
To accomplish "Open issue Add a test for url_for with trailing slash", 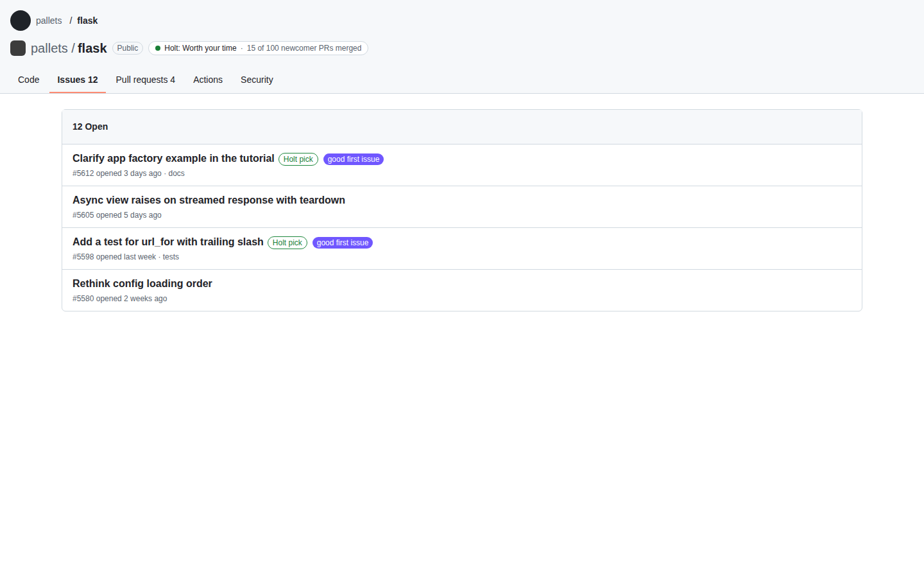I will tap(168, 241).
